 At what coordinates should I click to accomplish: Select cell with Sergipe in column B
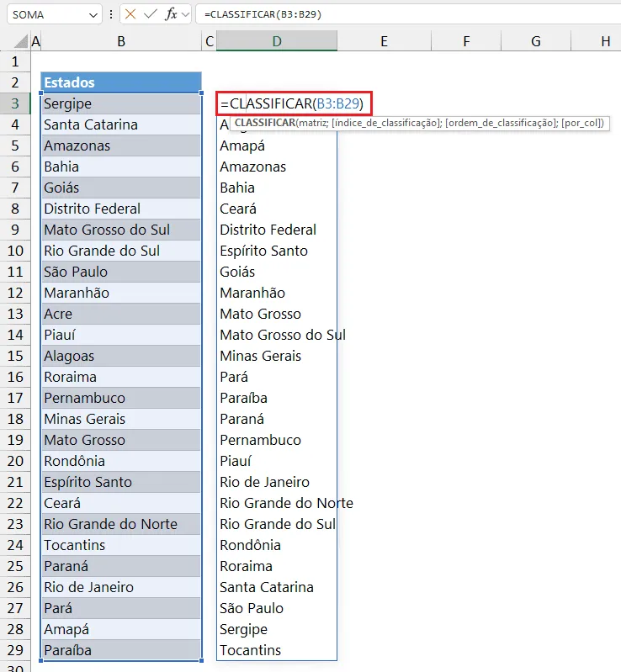tap(121, 103)
